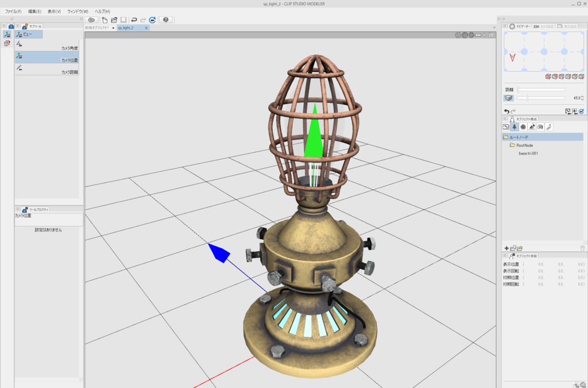
Task: Click the navigator redo camera arrow
Action: 513,112
